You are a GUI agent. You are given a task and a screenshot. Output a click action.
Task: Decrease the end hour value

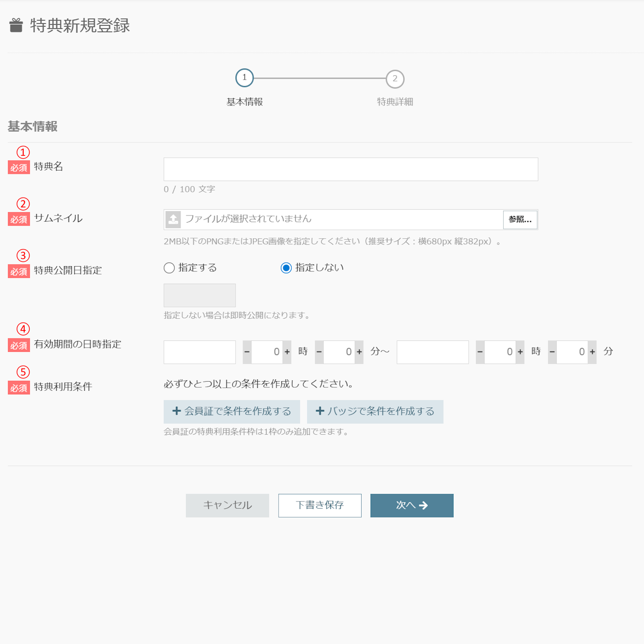(480, 352)
